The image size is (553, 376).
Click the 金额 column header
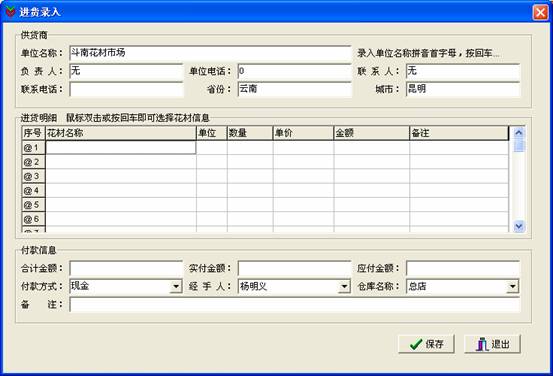click(x=372, y=133)
